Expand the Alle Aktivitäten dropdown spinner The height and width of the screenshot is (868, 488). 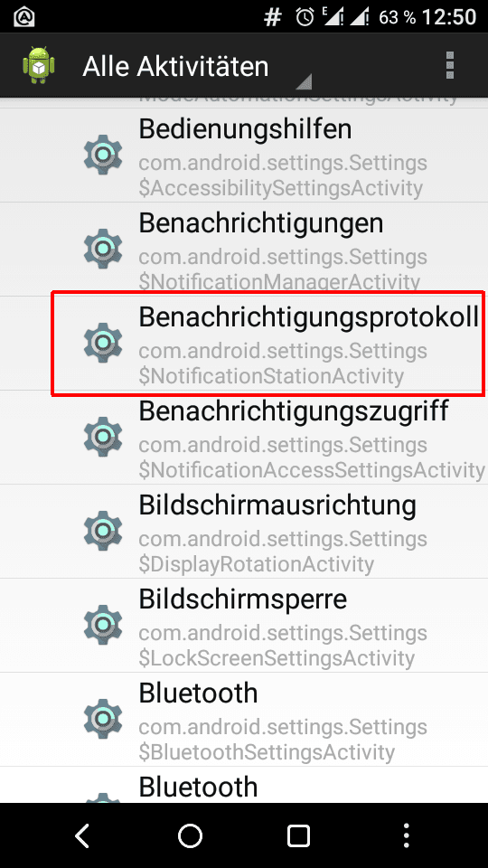click(x=196, y=66)
